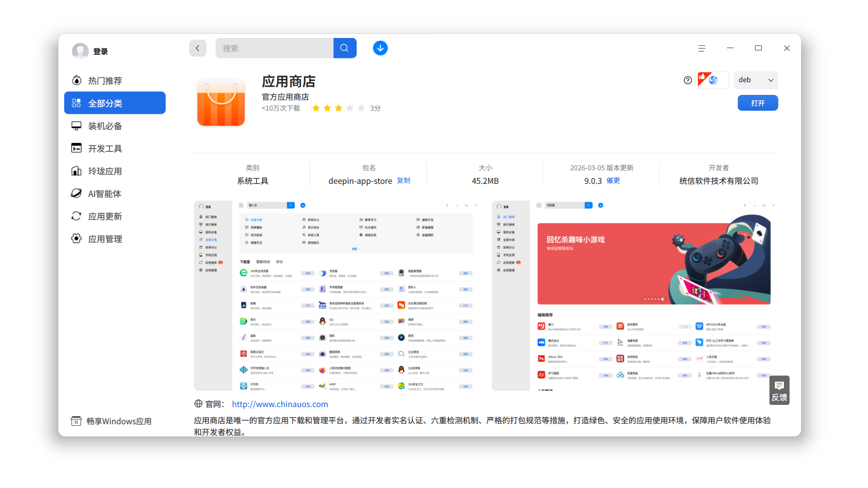Click the 热门推荐 flame icon
The image size is (868, 488).
76,80
